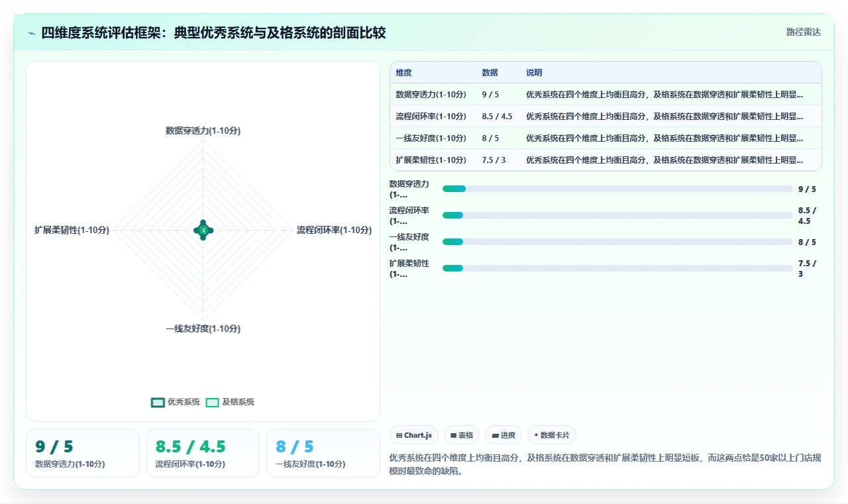Click the 数据 column header
This screenshot has width=848, height=504.
point(490,72)
